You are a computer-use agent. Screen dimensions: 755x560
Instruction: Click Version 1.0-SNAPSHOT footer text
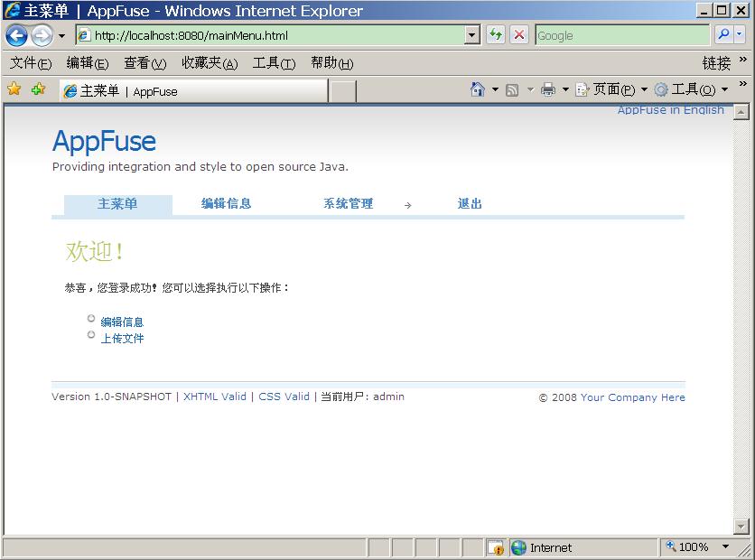click(x=112, y=397)
